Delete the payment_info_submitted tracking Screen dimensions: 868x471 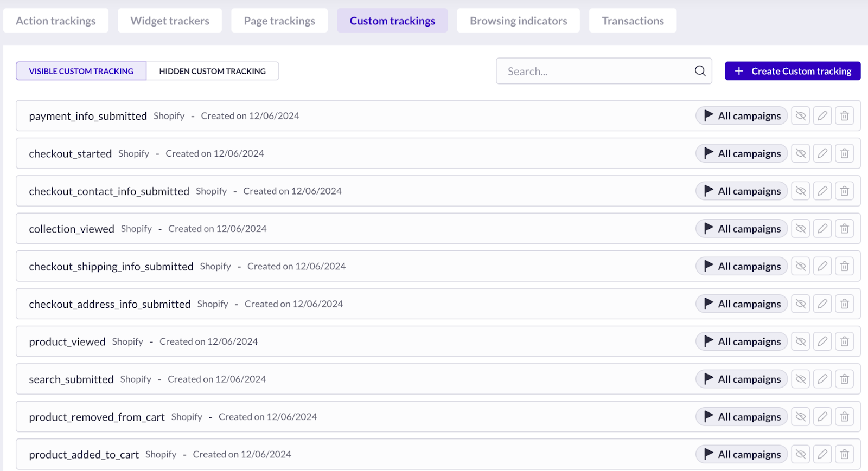[844, 115]
